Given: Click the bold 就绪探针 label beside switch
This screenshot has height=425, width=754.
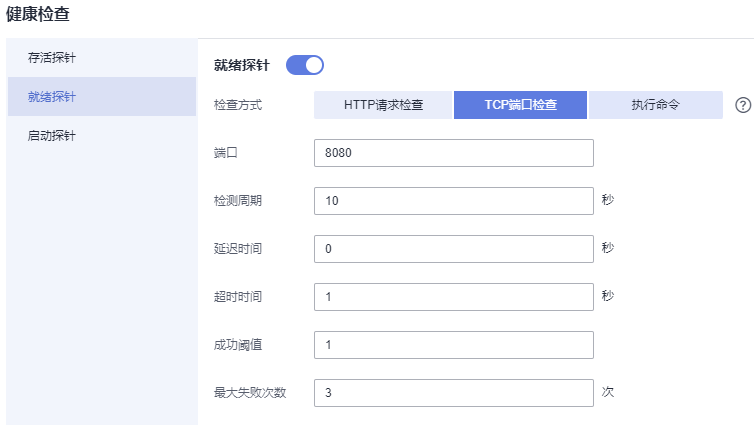Looking at the screenshot, I should point(242,65).
